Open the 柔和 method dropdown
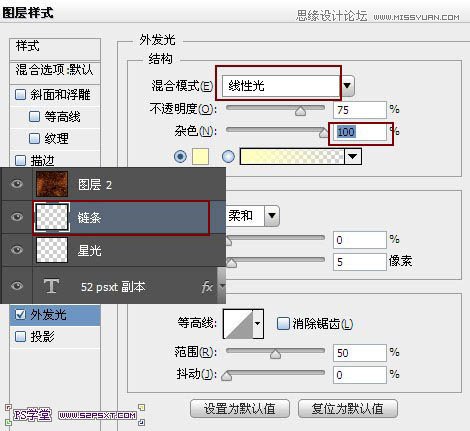Viewport: 470px width, 431px height. [272, 216]
